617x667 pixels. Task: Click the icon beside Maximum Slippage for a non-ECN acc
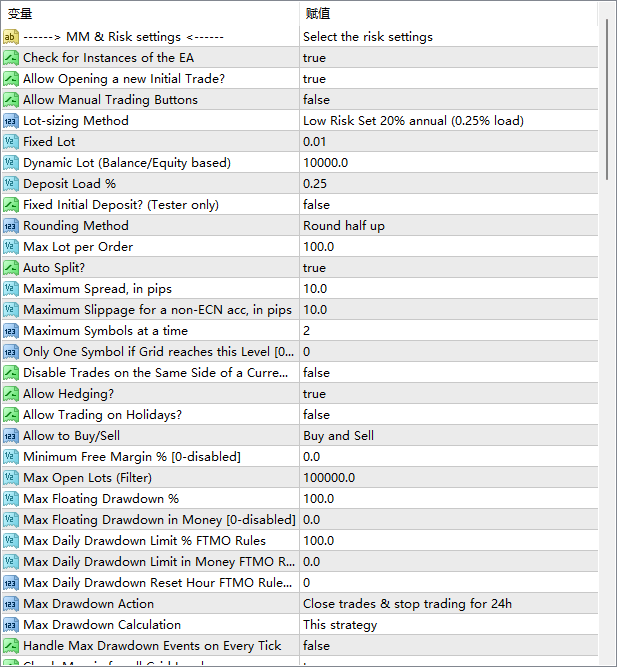tap(11, 310)
